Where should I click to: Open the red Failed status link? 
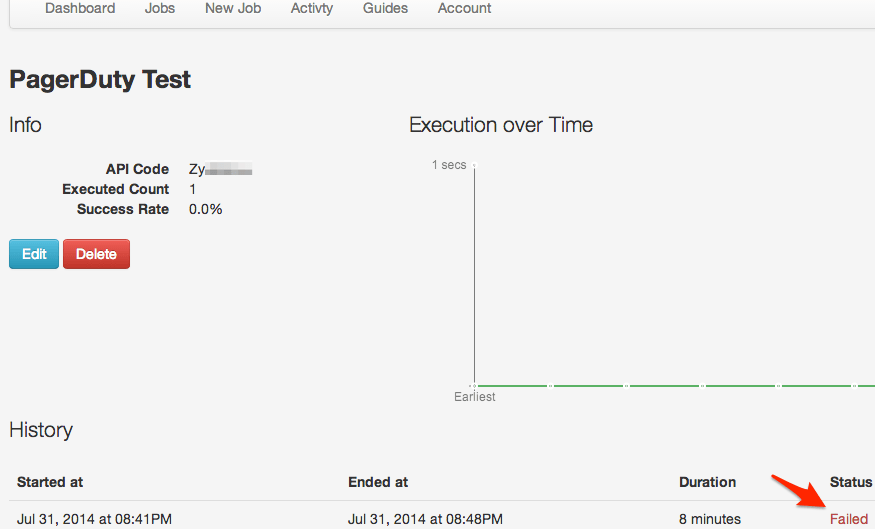pos(849,519)
